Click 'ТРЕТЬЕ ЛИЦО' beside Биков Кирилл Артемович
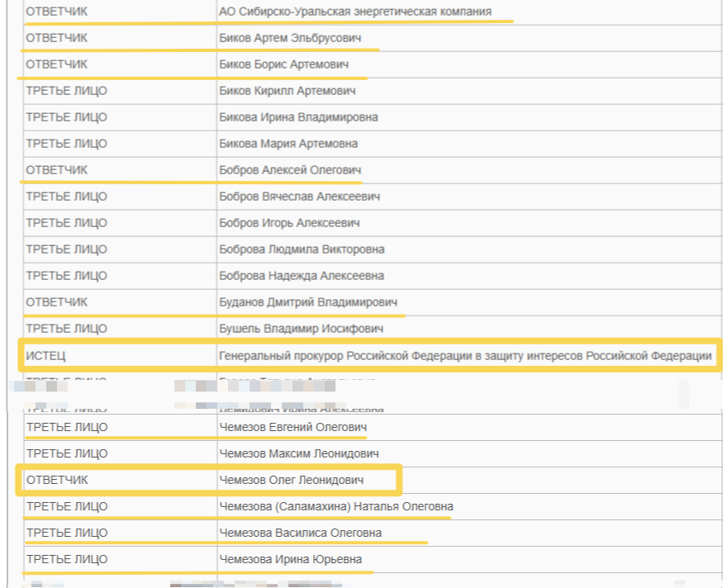Screen dimensions: 723x588 click(x=66, y=91)
